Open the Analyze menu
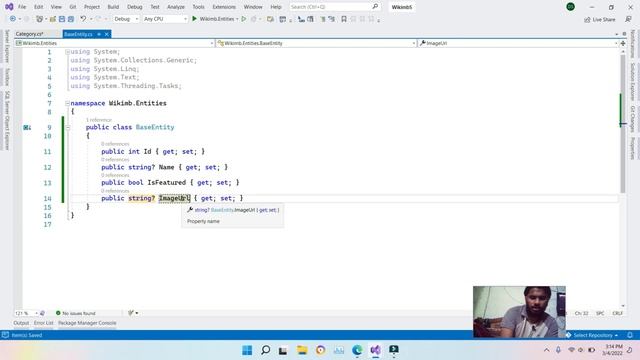This screenshot has width=640, height=360. [x=176, y=7]
